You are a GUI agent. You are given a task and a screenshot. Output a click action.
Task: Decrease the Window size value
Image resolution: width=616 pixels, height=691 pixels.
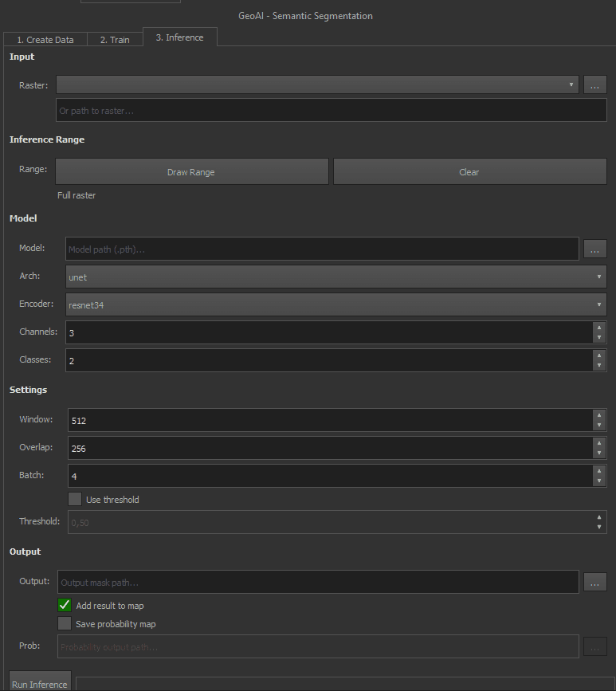tap(598, 426)
